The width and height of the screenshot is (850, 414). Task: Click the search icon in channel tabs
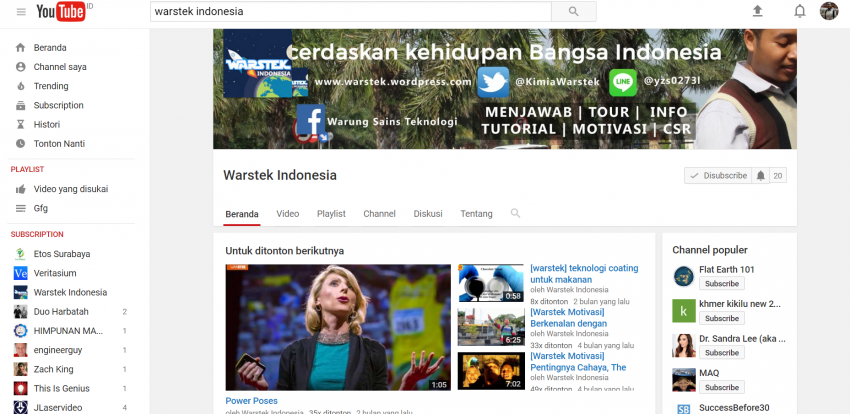[515, 214]
